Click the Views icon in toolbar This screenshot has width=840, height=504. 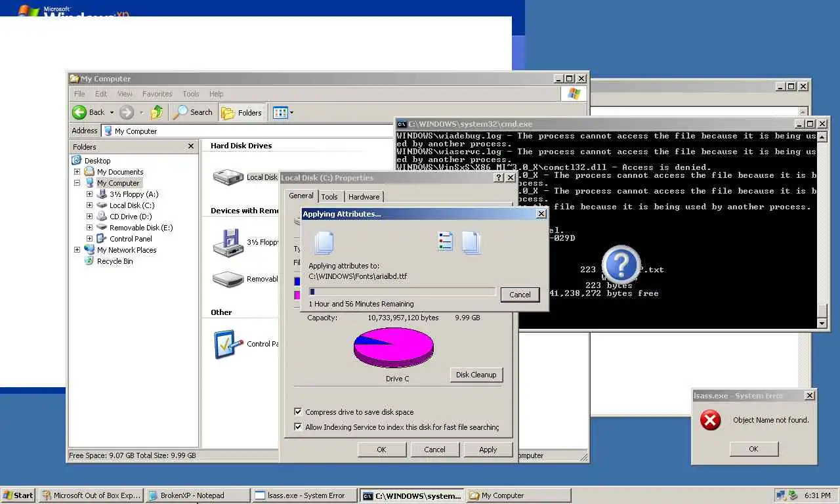tap(281, 112)
